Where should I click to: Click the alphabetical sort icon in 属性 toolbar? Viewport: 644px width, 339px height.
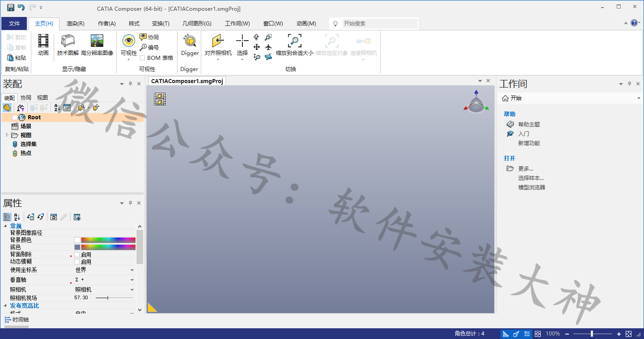pos(17,217)
